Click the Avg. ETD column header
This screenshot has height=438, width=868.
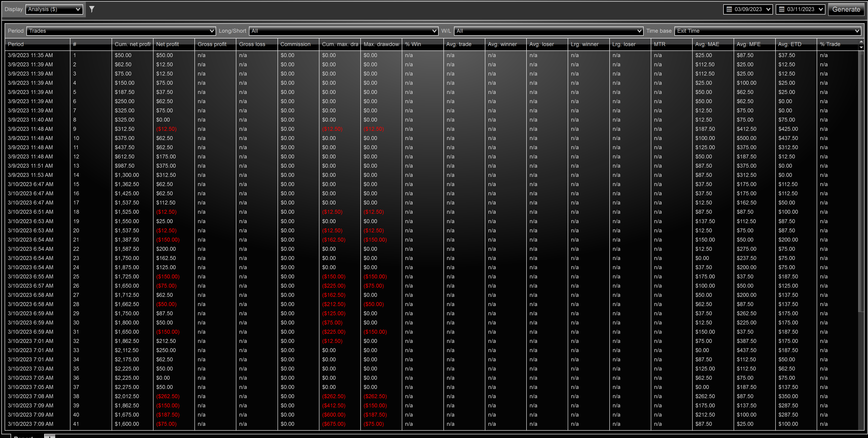point(796,44)
